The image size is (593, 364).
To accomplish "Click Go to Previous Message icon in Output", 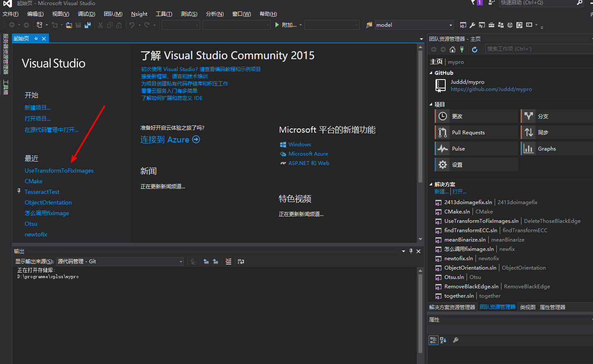I will [206, 262].
